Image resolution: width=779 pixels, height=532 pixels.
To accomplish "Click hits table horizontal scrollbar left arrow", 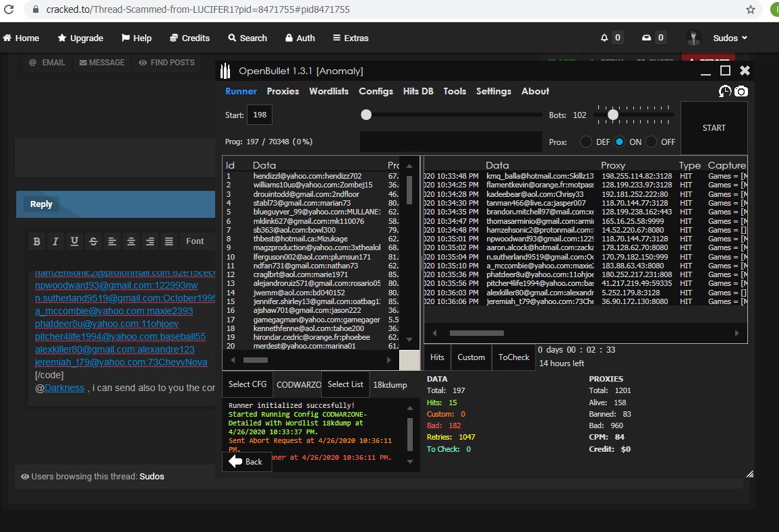I will [434, 333].
